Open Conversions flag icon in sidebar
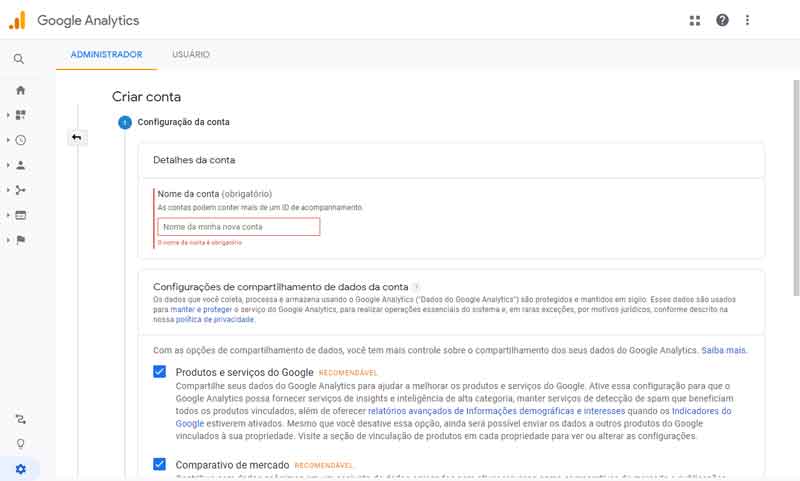Screen dimensions: 800x481 (20, 240)
